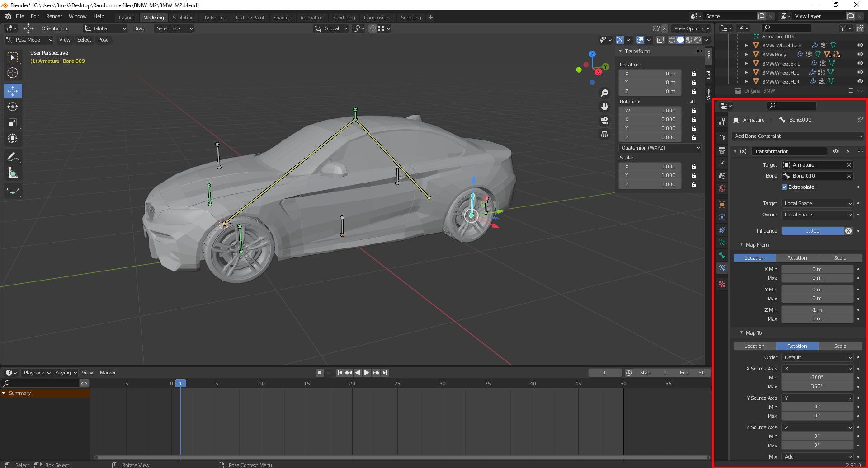The height and width of the screenshot is (468, 868).
Task: Select the Select Box tool
Action: point(13,57)
